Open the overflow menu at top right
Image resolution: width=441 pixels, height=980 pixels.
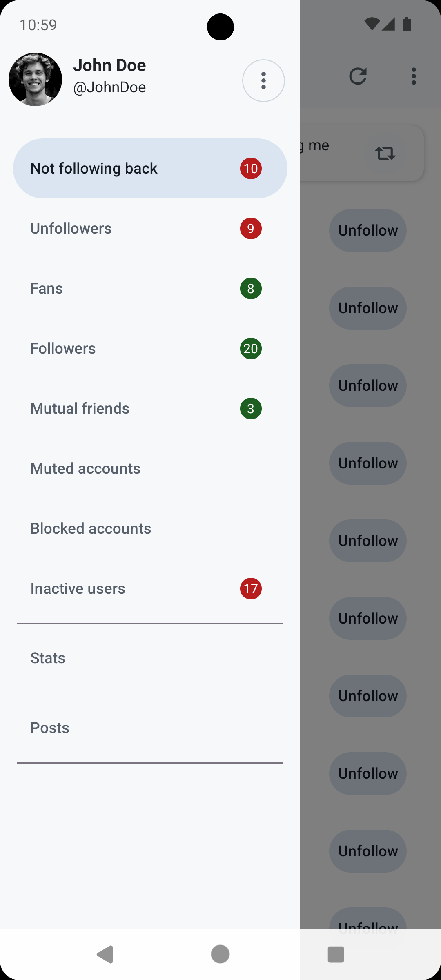[x=414, y=76]
